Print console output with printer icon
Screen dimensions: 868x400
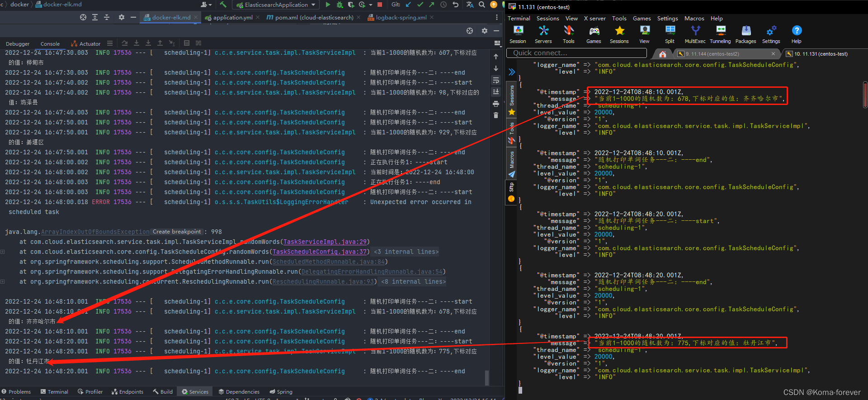click(x=496, y=104)
